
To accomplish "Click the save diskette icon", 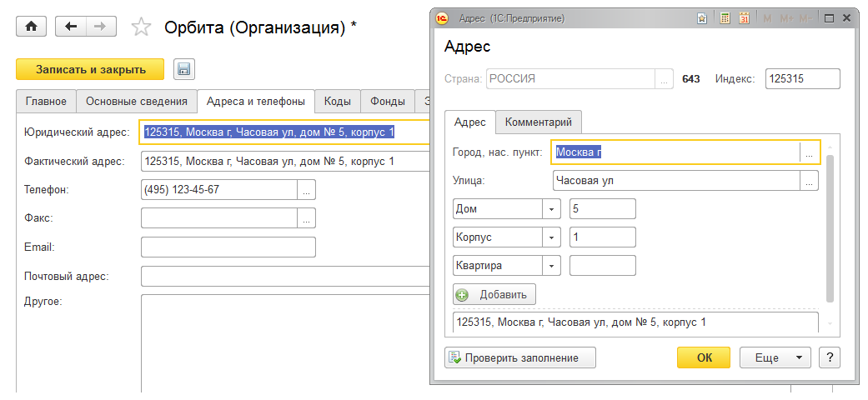I will (x=183, y=70).
